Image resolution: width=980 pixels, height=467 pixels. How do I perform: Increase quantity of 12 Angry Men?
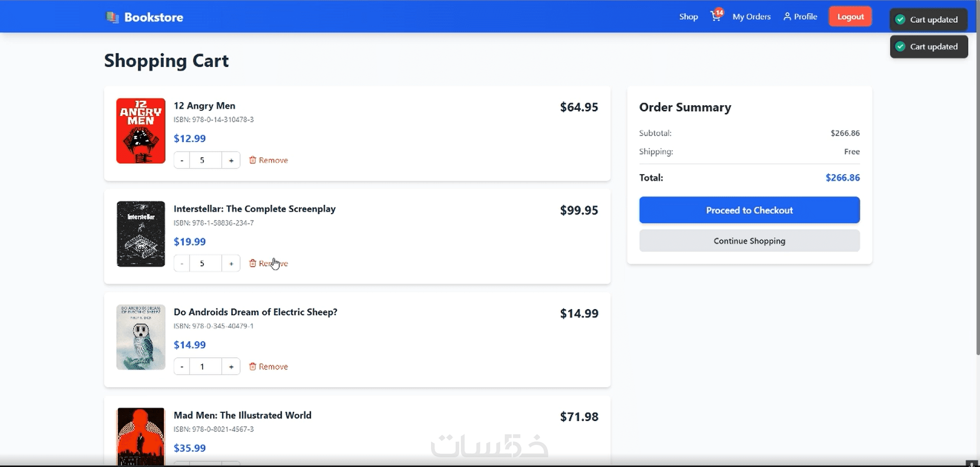click(231, 160)
